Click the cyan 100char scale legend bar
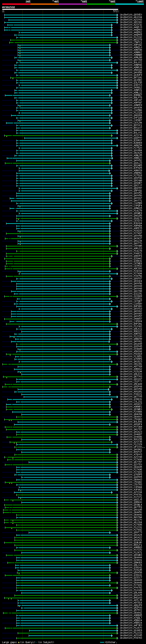The width and height of the screenshot is (146, 644). (x=102, y=642)
